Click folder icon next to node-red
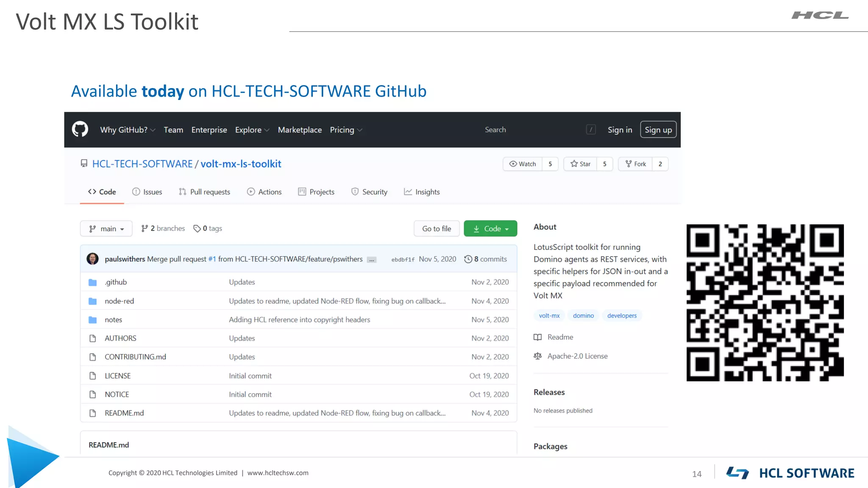The width and height of the screenshot is (868, 488). tap(92, 301)
